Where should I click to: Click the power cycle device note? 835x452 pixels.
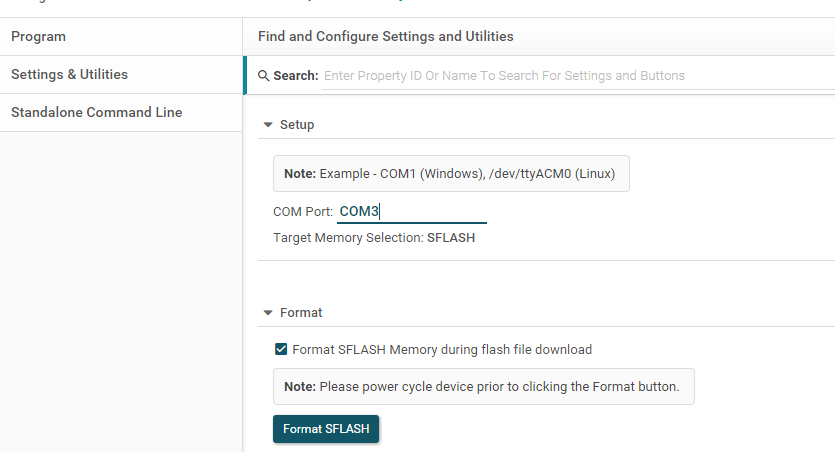tap(483, 386)
